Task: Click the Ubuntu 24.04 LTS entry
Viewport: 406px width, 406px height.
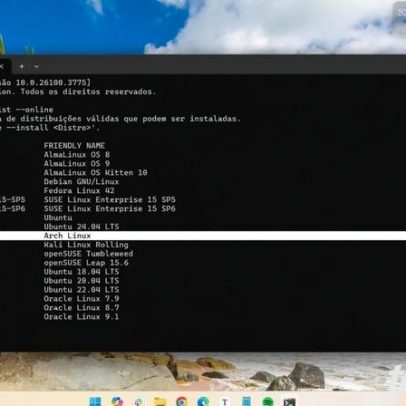Action: click(x=81, y=227)
